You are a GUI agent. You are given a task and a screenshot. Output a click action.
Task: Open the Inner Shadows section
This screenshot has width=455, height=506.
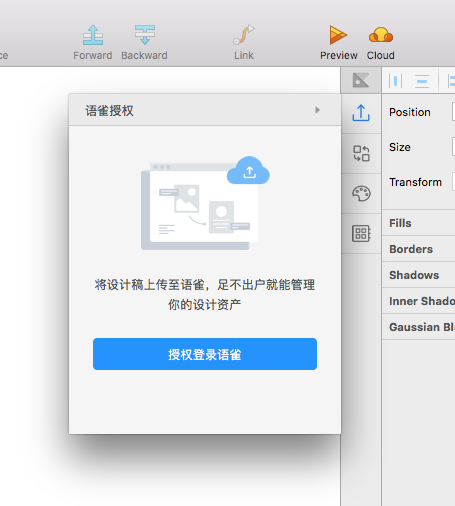(x=419, y=301)
